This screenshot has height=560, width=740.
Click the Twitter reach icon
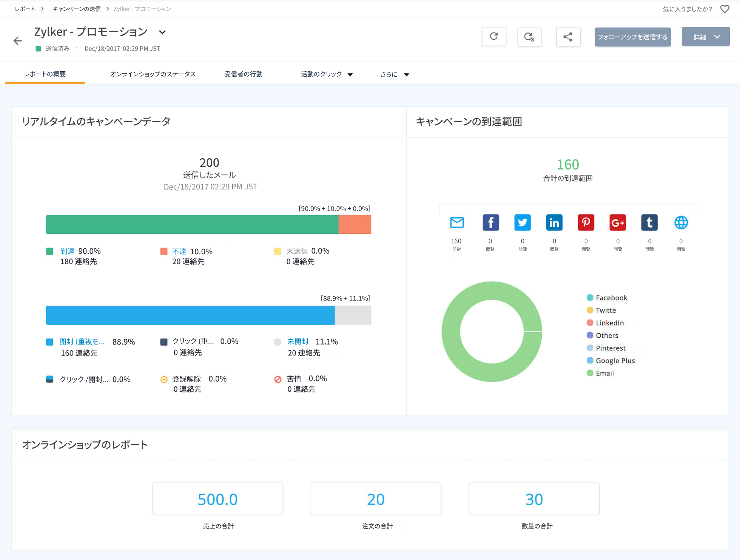[523, 223]
